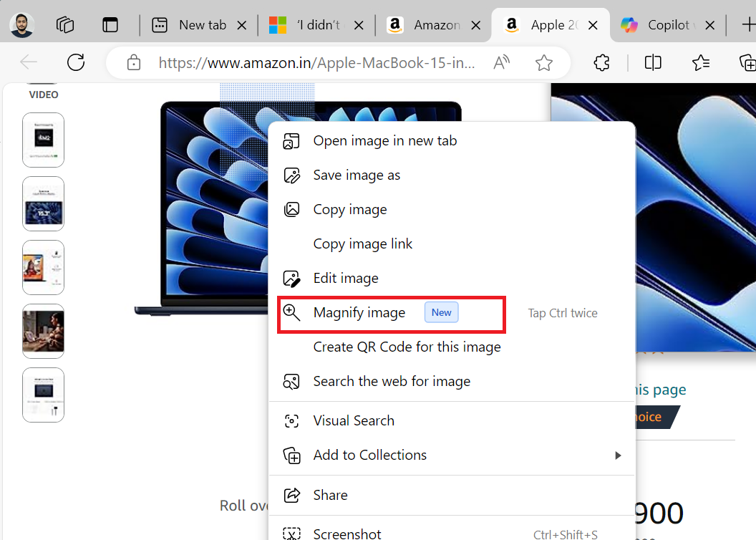Viewport: 756px width, 540px height.
Task: Add the page to favorites with the star
Action: pos(544,62)
